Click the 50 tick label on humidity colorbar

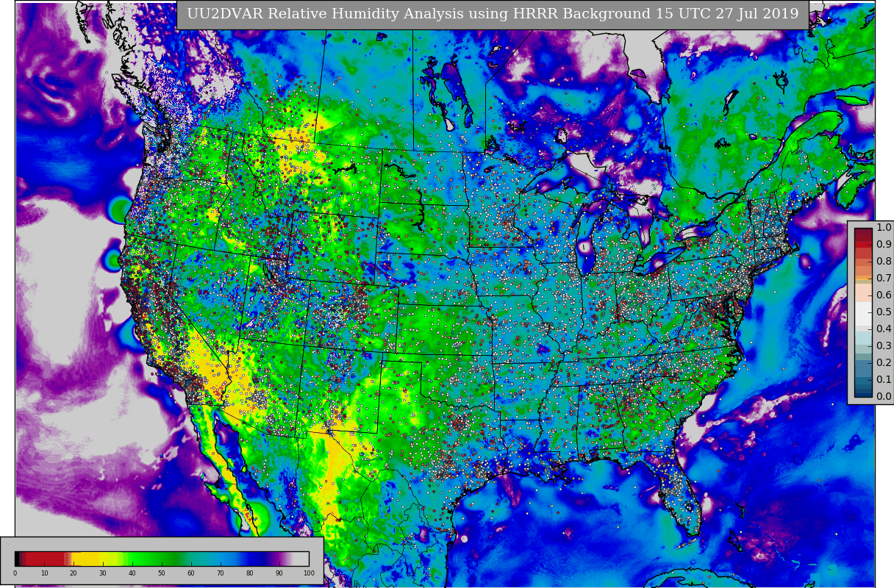coord(162,573)
